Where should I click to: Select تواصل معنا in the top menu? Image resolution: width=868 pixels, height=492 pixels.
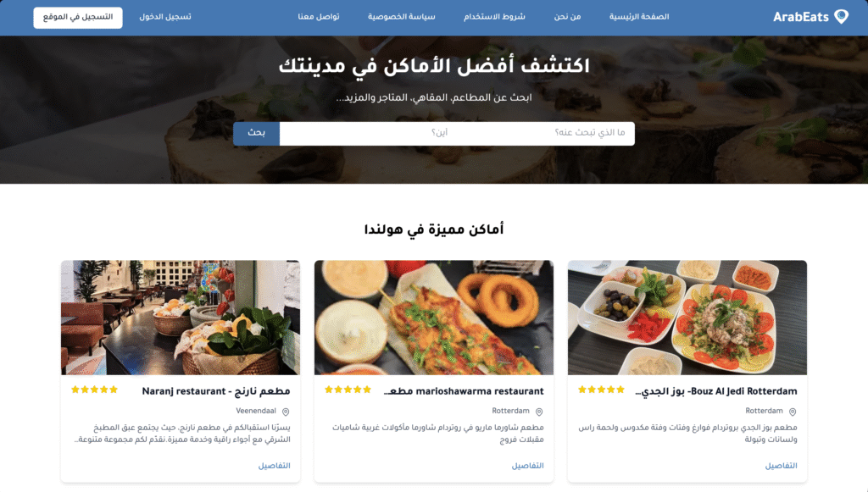point(319,17)
